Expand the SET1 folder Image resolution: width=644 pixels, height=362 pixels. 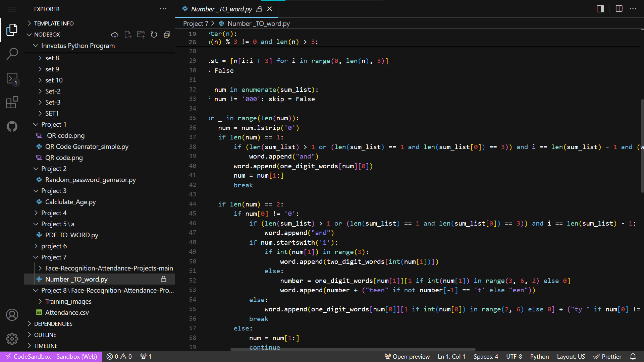tap(100, 113)
